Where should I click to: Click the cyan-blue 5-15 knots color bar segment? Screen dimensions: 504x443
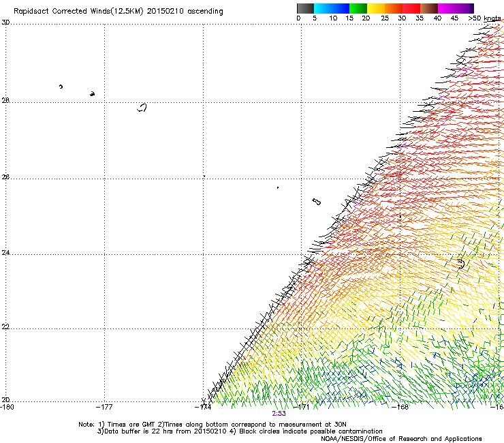click(332, 8)
